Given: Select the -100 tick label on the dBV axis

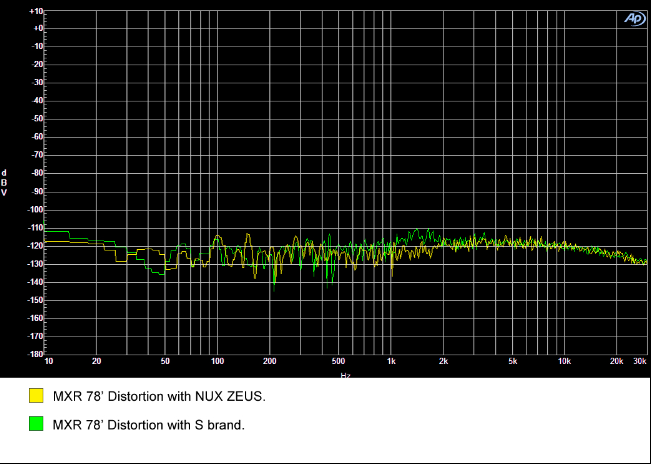Looking at the screenshot, I should pyautogui.click(x=36, y=210).
